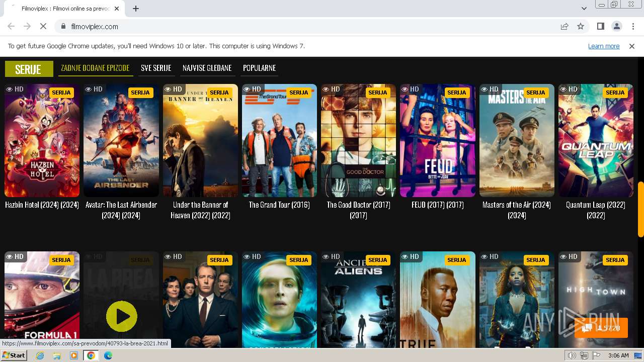Open Learn more link about updates
Viewport: 644px width, 362px height.
[x=604, y=46]
